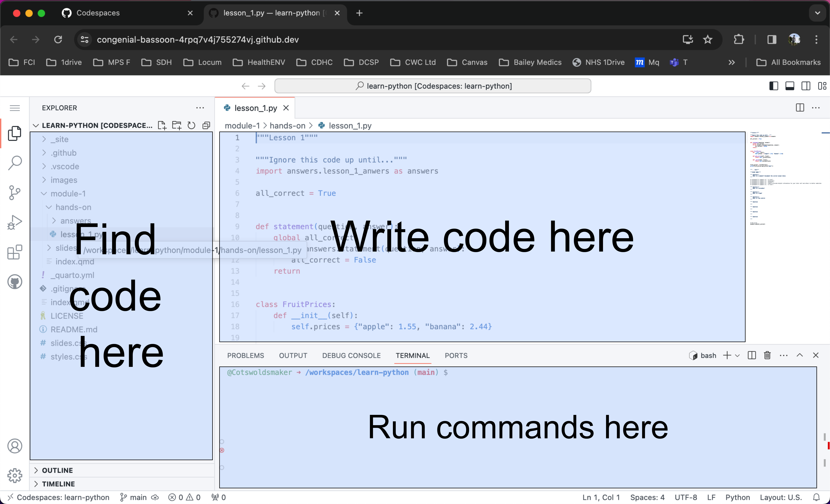830x504 pixels.
Task: Toggle the panel visibility
Action: [x=790, y=86]
